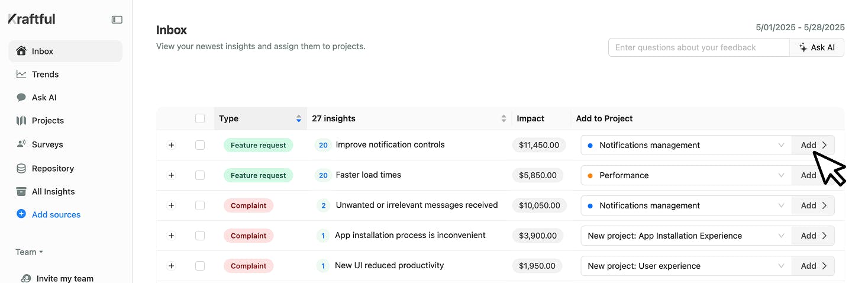
Task: Click the All Insights archive icon
Action: (x=21, y=191)
